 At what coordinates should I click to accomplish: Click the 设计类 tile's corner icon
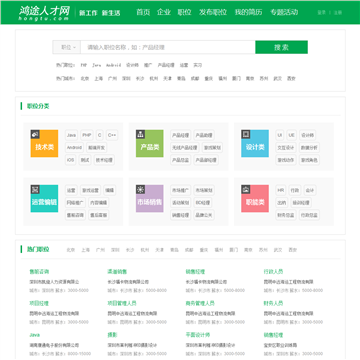click(246, 134)
